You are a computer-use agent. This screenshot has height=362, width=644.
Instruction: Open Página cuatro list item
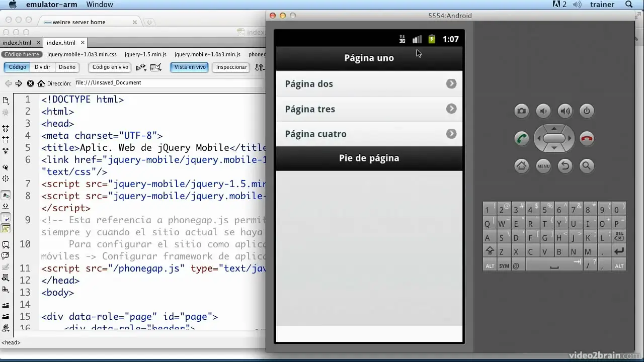[369, 134]
